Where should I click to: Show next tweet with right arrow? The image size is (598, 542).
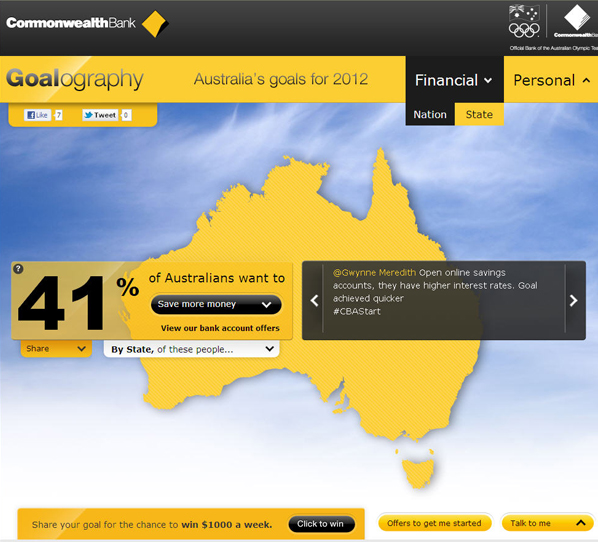coord(573,301)
